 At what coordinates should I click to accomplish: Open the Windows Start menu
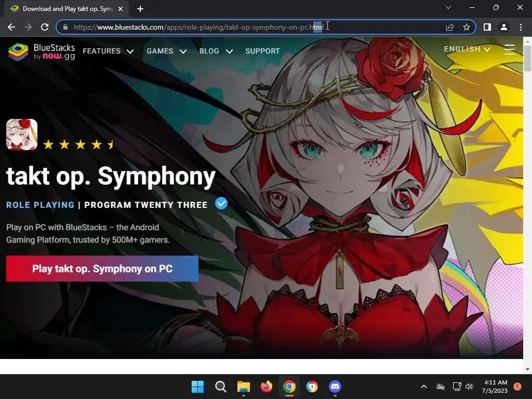(x=197, y=387)
